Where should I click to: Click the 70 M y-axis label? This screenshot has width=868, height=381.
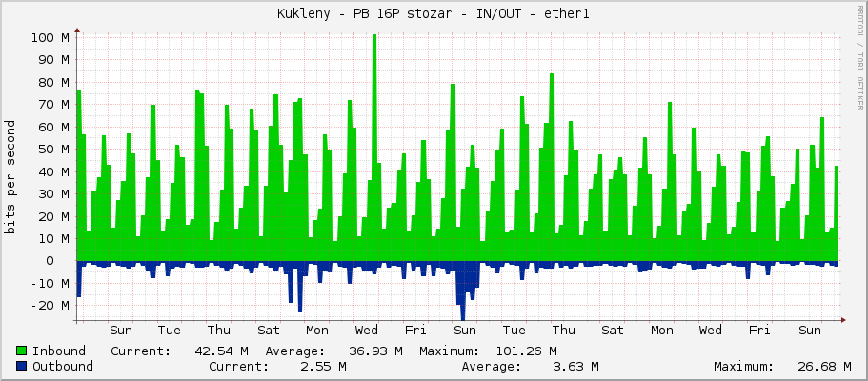pos(53,105)
